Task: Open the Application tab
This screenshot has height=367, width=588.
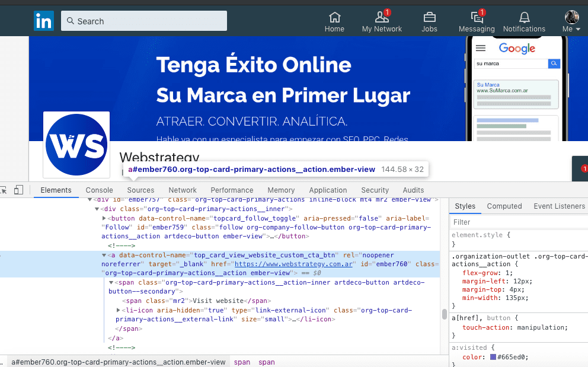Action: tap(328, 190)
